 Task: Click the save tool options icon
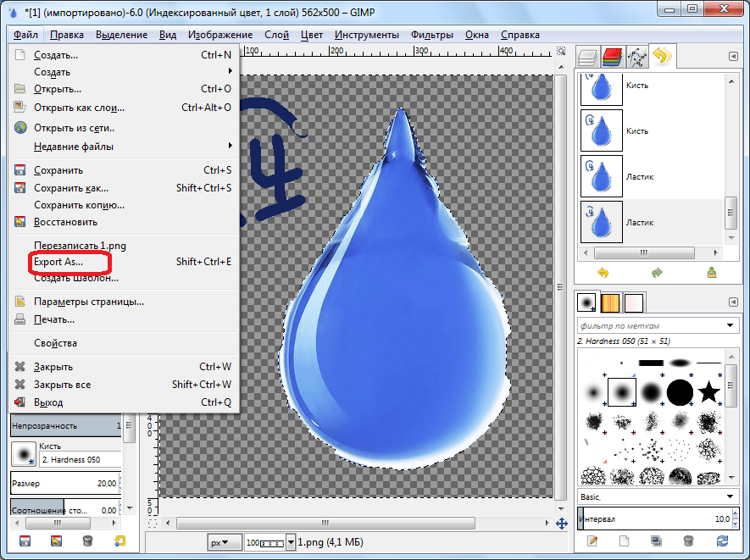[25, 541]
